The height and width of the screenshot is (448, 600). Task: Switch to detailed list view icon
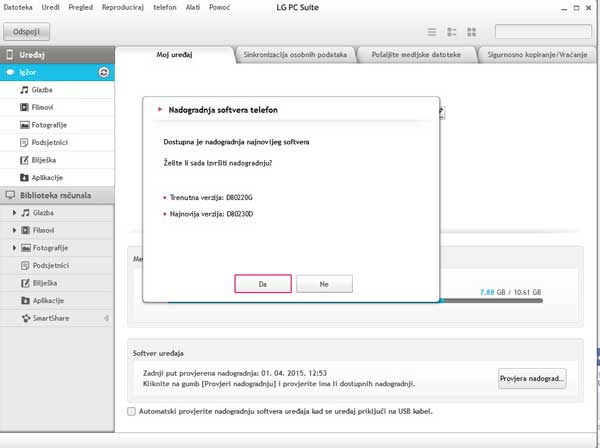[452, 32]
